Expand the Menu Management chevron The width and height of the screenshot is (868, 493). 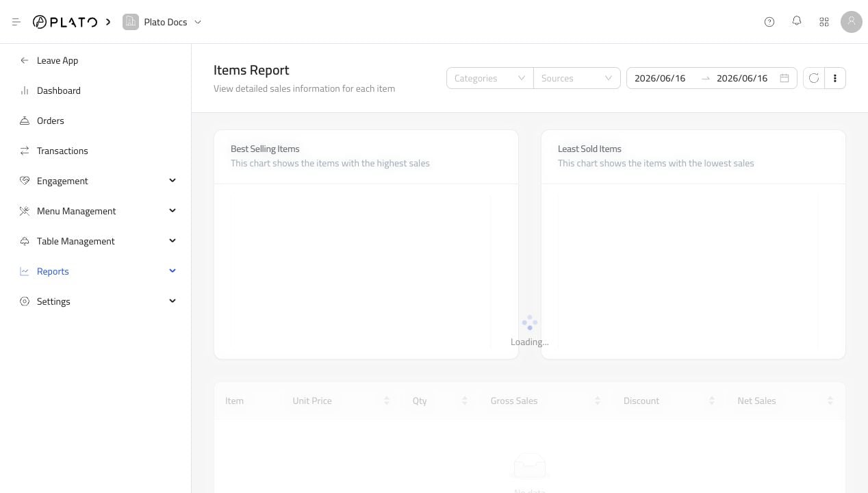pos(173,211)
